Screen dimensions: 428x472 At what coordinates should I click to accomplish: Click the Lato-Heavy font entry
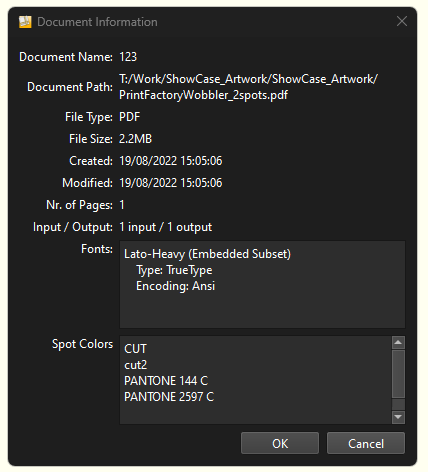[207, 254]
